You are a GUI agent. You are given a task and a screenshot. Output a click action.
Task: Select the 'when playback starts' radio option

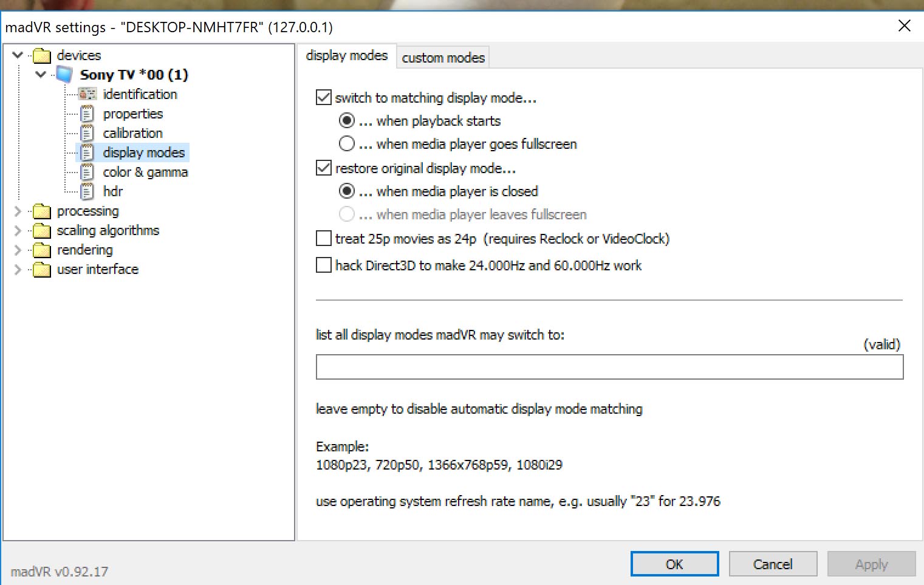click(346, 120)
